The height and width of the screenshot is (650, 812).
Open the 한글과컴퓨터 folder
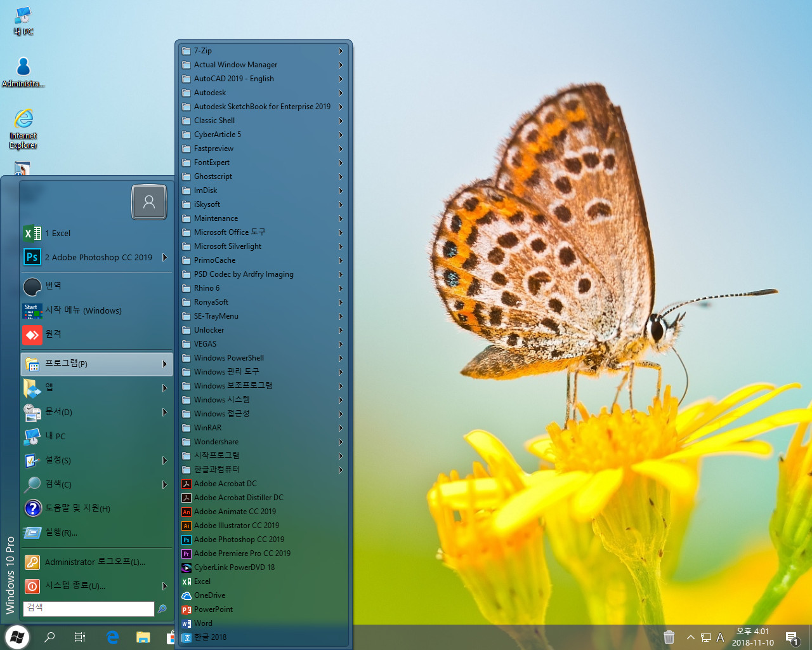click(x=263, y=470)
